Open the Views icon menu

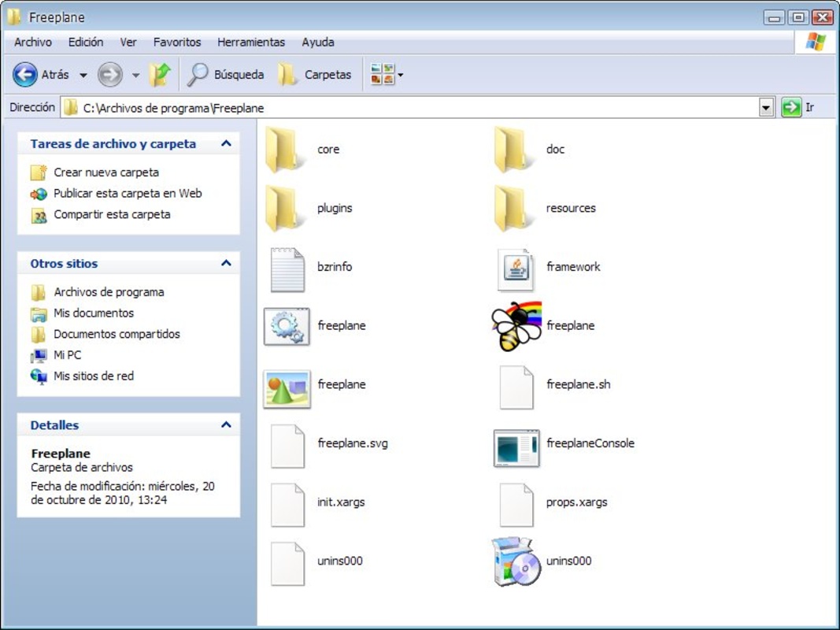[x=387, y=75]
